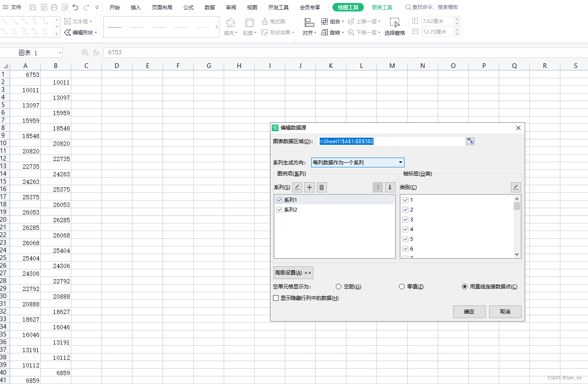The image size is (588, 384).
Task: Uncheck category 3 checkbox
Action: pyautogui.click(x=405, y=220)
